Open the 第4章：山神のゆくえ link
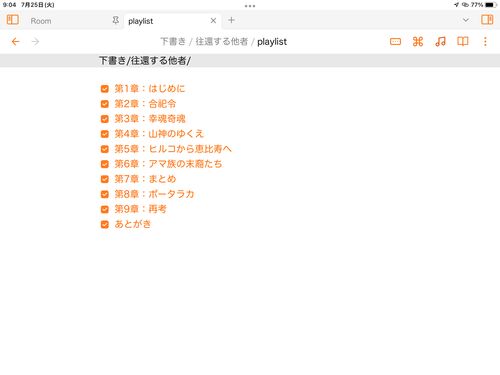500x375 pixels. [159, 134]
